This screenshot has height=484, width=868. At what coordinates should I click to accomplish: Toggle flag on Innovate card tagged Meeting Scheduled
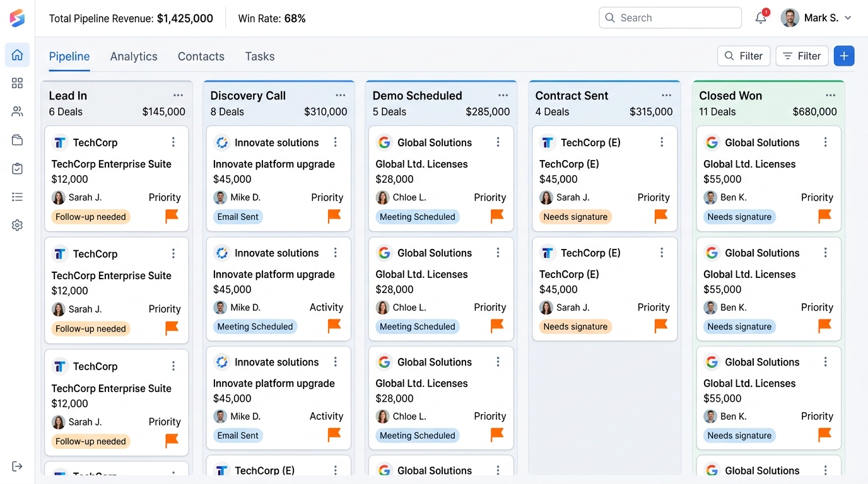(334, 326)
